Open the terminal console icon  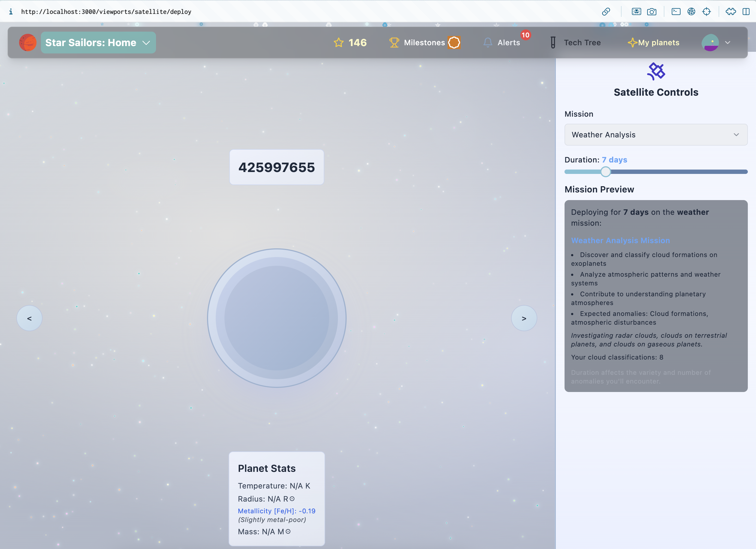(x=676, y=12)
